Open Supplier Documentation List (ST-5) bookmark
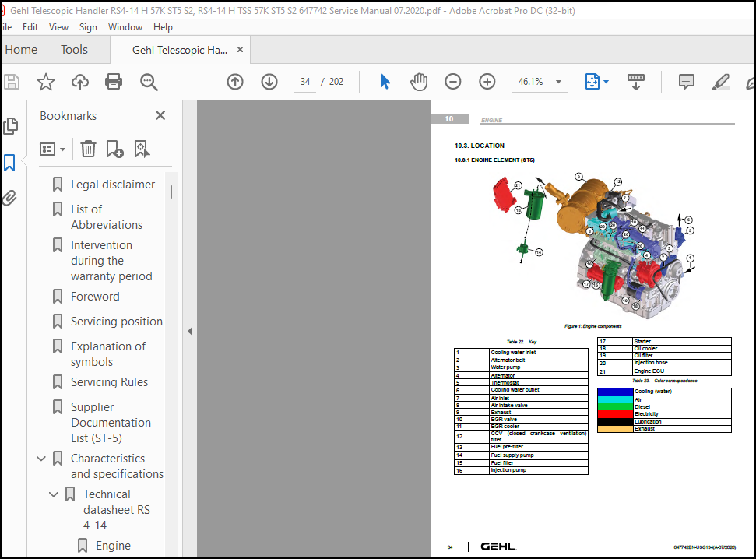This screenshot has height=559, width=756. [111, 423]
